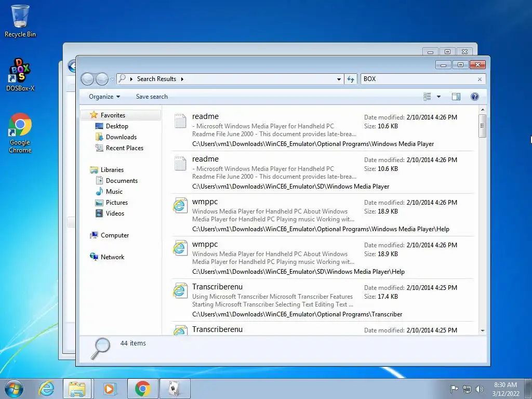Open the recent pages dropdown beside Forward

point(112,79)
